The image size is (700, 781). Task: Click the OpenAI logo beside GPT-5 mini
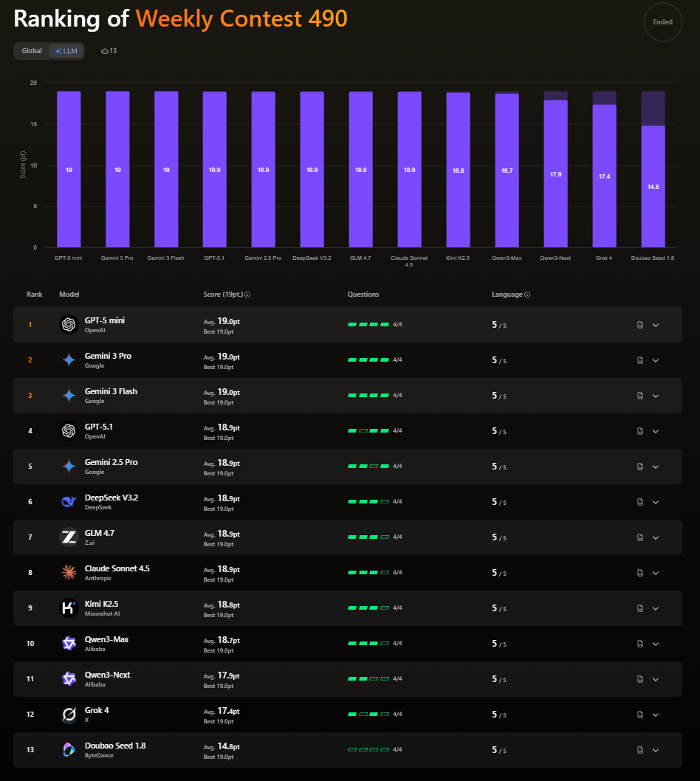coord(69,325)
